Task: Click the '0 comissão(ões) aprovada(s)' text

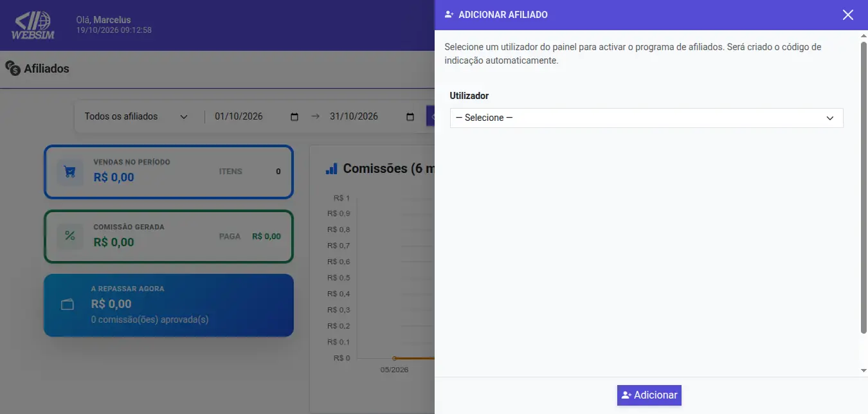Action: coord(150,319)
